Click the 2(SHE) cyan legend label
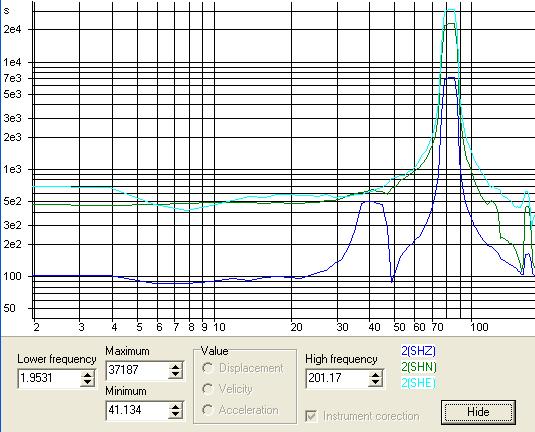 (418, 383)
